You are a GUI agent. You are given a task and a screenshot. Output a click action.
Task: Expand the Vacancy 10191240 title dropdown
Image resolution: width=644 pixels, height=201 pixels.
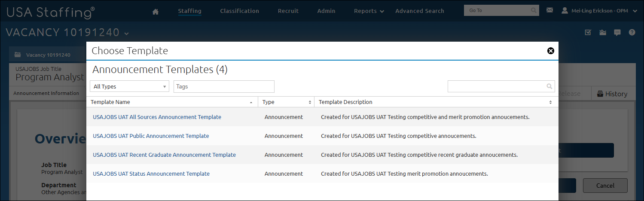coord(126,33)
